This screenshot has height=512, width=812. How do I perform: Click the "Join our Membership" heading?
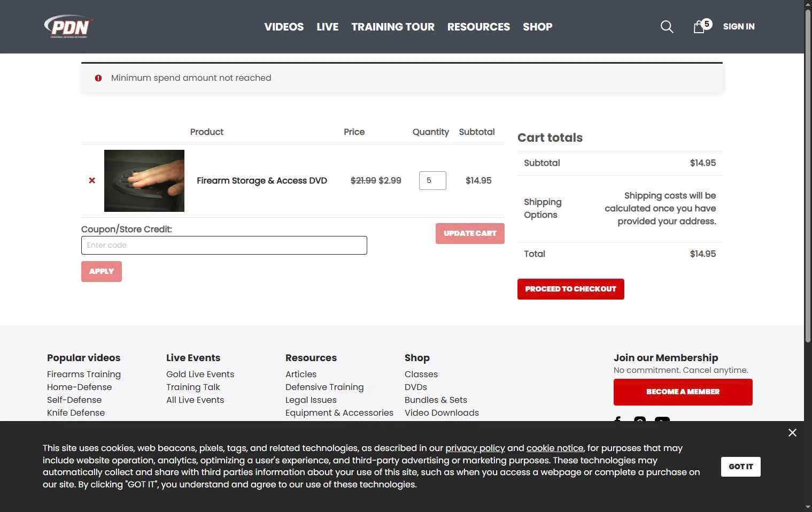point(666,358)
